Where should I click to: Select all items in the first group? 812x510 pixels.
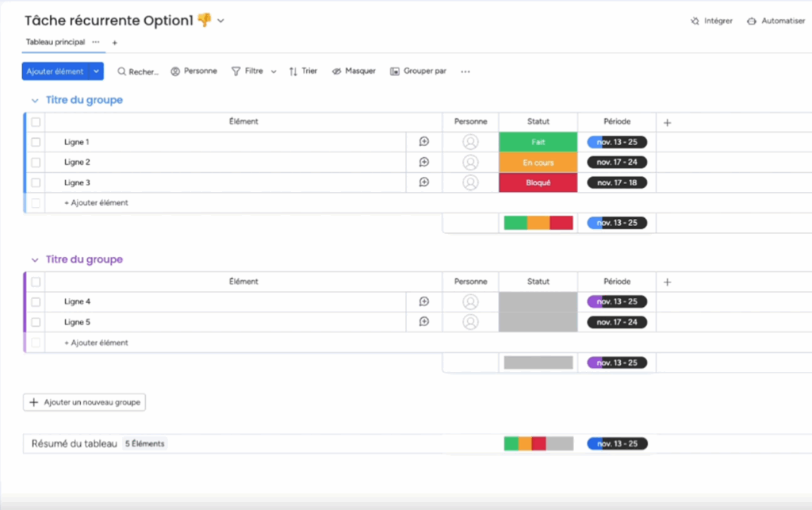click(x=36, y=122)
